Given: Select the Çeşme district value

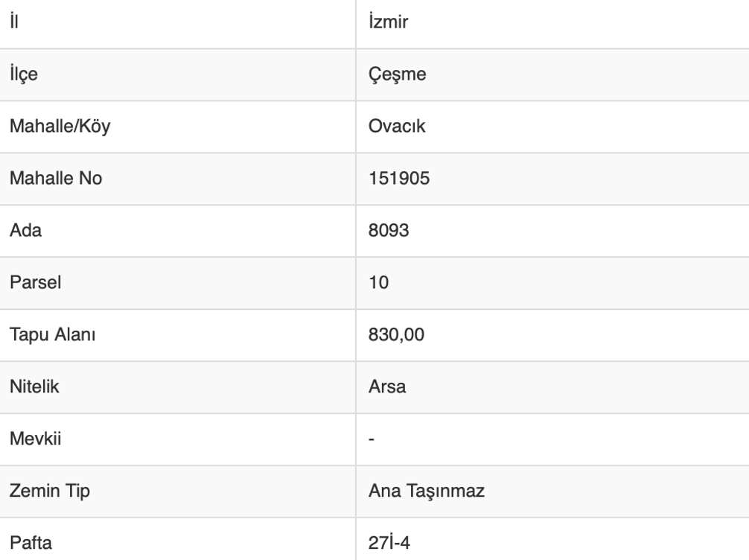Looking at the screenshot, I should tap(398, 74).
